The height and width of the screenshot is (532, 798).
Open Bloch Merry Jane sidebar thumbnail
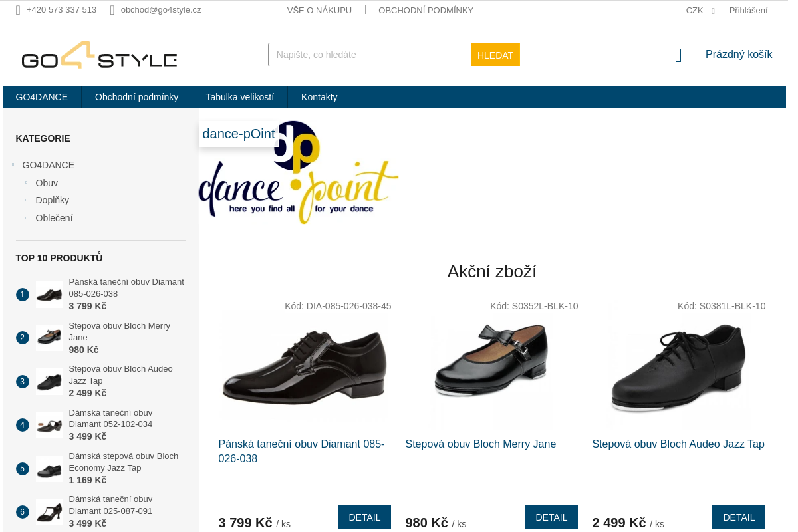[49, 338]
